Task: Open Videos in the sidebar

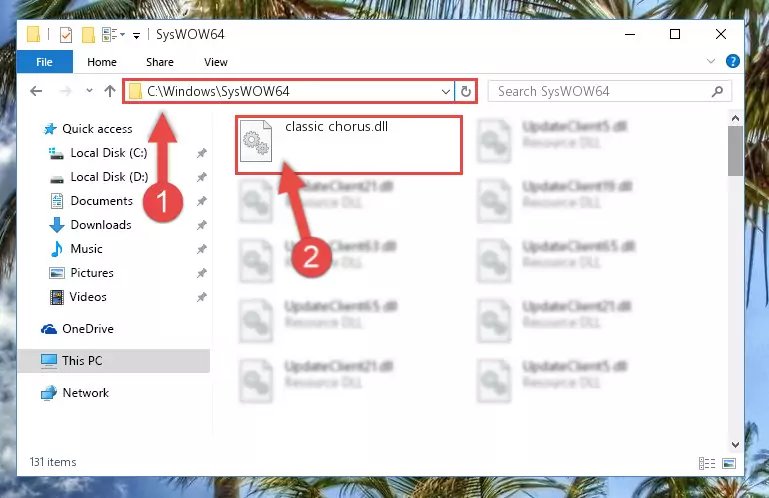Action: pyautogui.click(x=78, y=297)
